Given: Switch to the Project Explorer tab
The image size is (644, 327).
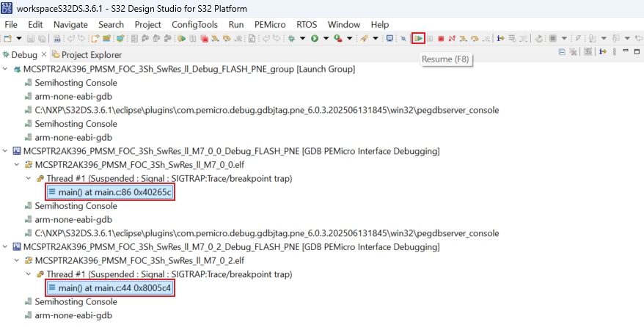Looking at the screenshot, I should tap(91, 55).
